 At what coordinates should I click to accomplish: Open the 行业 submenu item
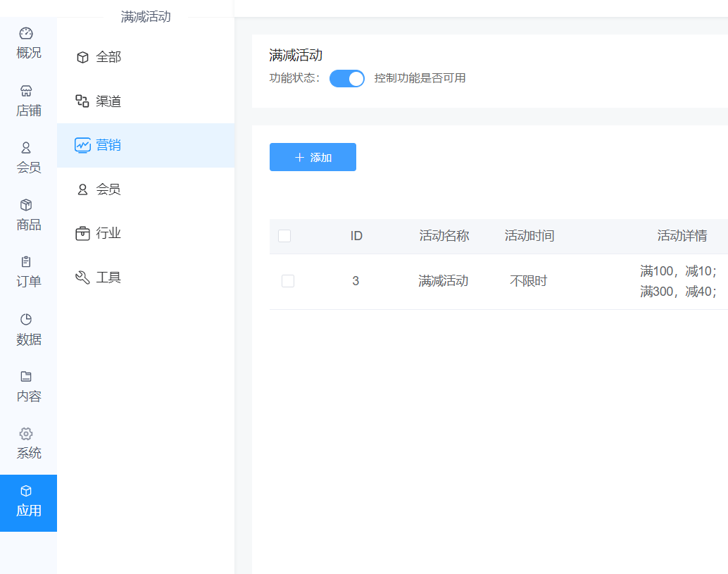pos(108,233)
